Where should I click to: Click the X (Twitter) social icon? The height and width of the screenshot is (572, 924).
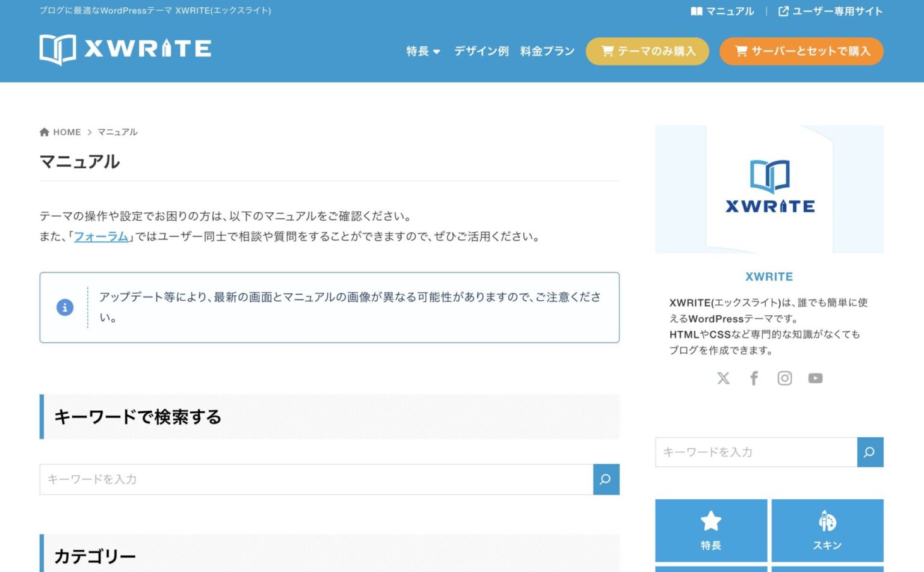click(723, 378)
